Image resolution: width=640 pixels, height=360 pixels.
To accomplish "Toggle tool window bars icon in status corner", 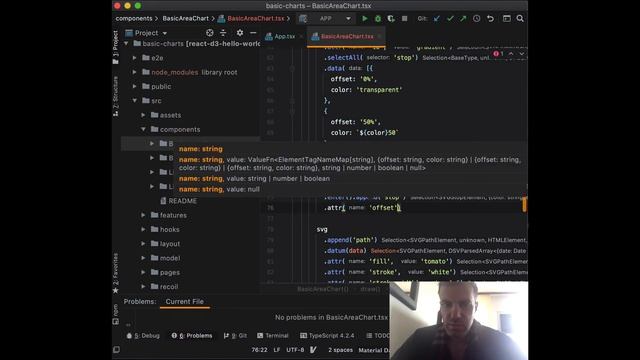I will (x=116, y=349).
